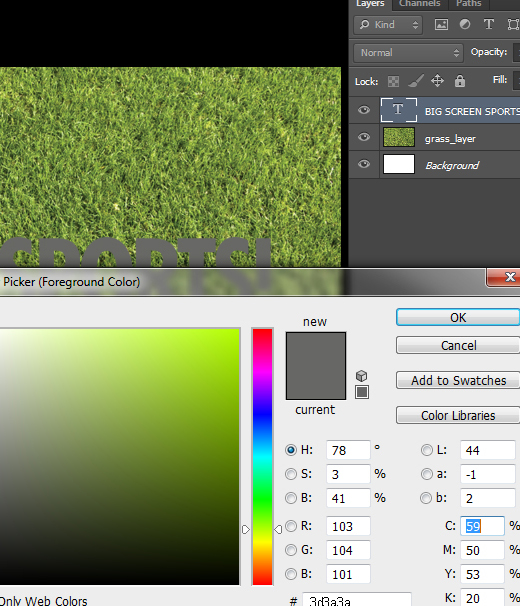Viewport: 520px width, 606px height.
Task: Filter layers by type (T) icon
Action: coord(489,24)
